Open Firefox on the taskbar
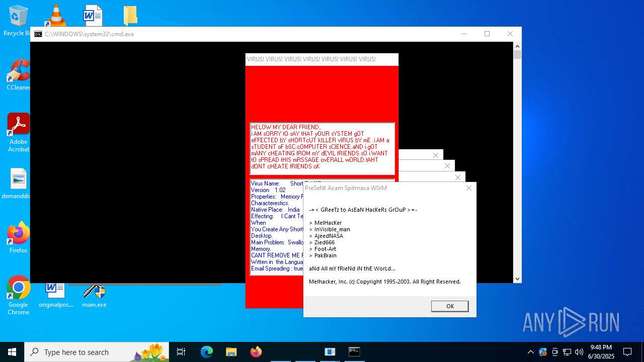Screen dimensions: 644x362 tap(256, 352)
